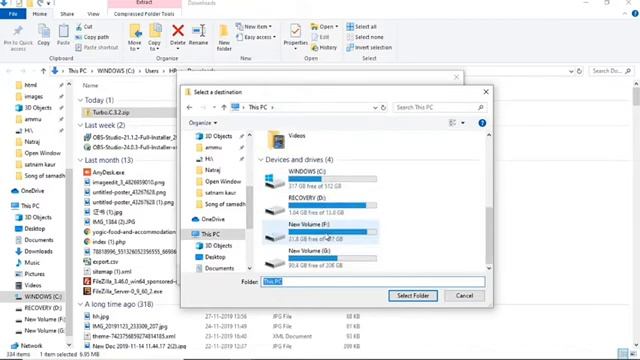Open the Organize dropdown in dialog

(x=203, y=123)
